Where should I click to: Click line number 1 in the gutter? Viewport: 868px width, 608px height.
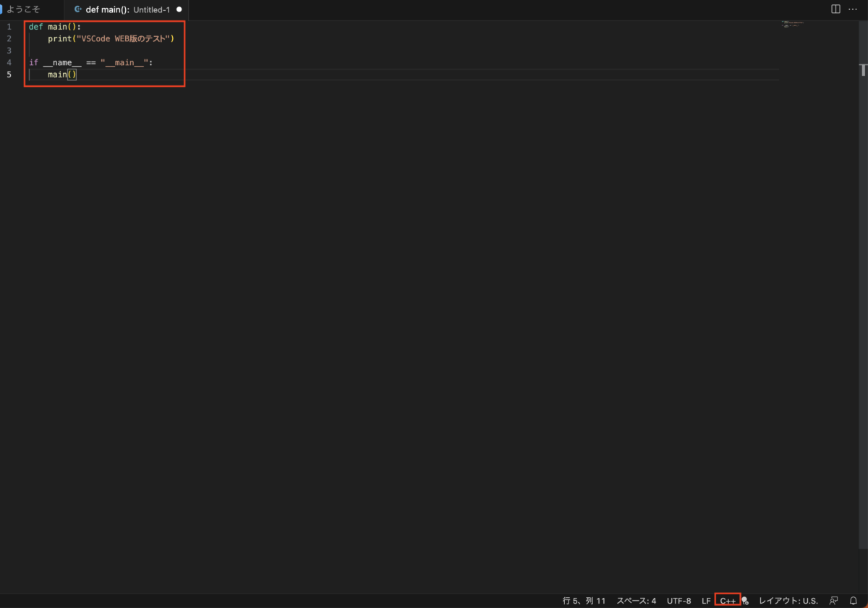(x=7, y=26)
